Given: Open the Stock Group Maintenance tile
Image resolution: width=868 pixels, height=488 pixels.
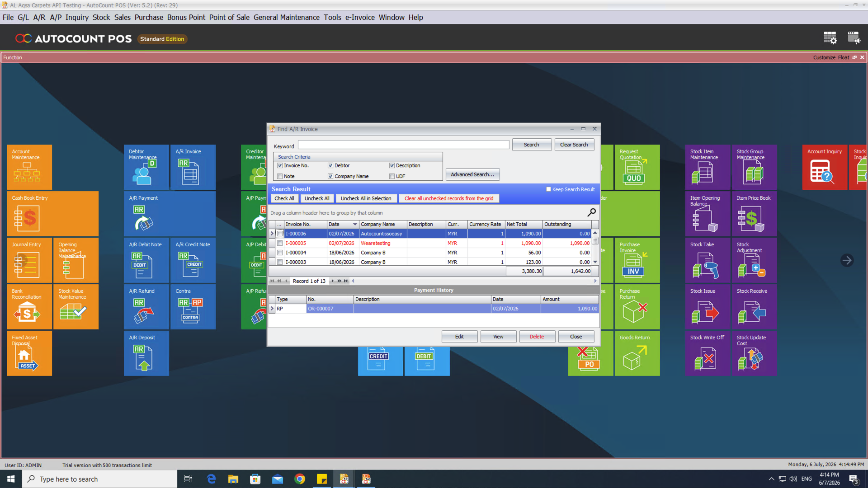Looking at the screenshot, I should [x=754, y=167].
